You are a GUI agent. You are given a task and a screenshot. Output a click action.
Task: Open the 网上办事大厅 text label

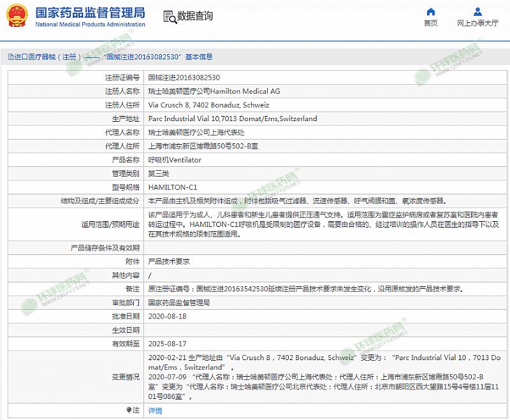pos(477,24)
